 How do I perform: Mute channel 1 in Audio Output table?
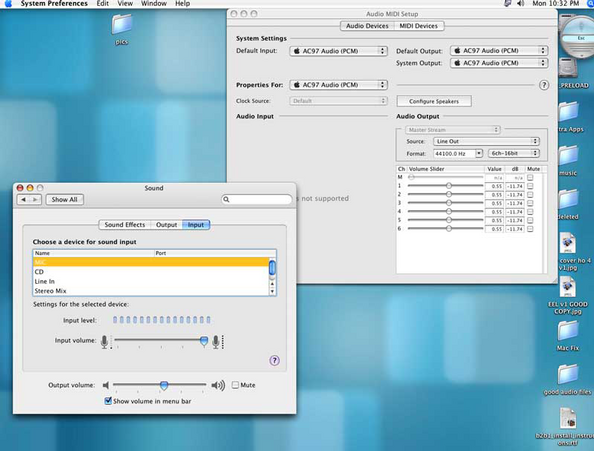point(530,186)
